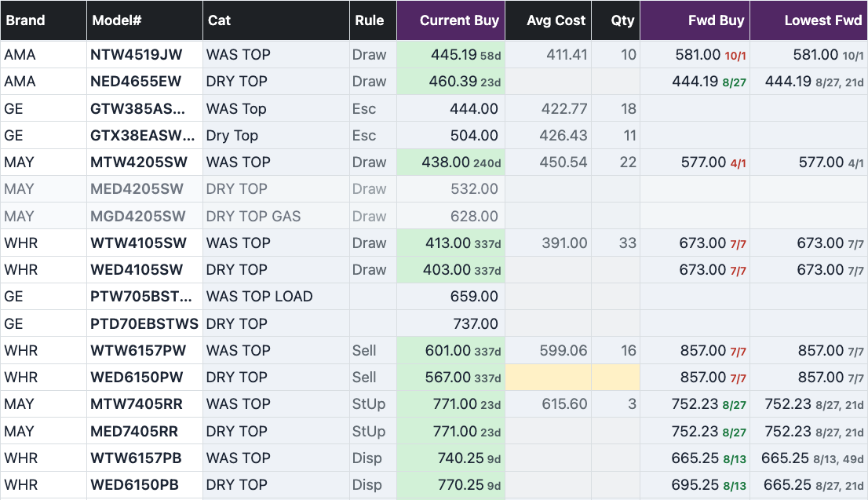Click Lowest Fwd 665.25 8/13, 49d cell
Image resolution: width=868 pixels, height=500 pixels.
[809, 458]
